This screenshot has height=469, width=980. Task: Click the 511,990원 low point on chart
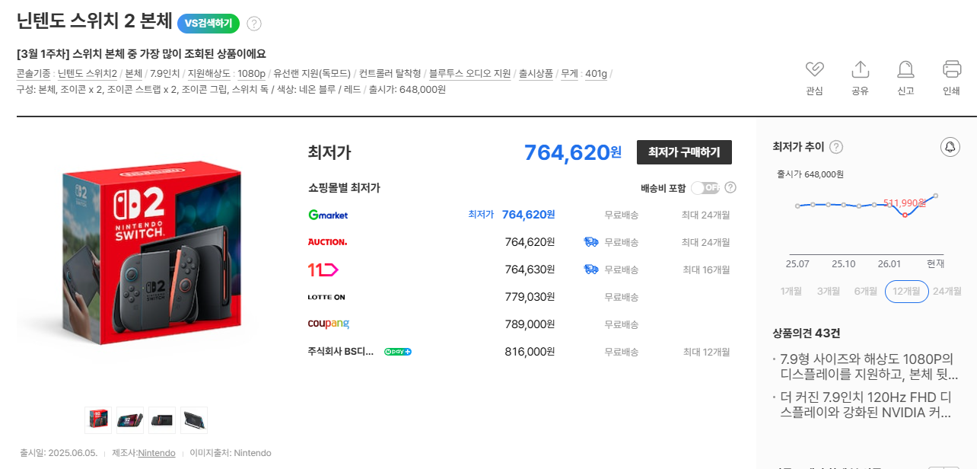[905, 215]
